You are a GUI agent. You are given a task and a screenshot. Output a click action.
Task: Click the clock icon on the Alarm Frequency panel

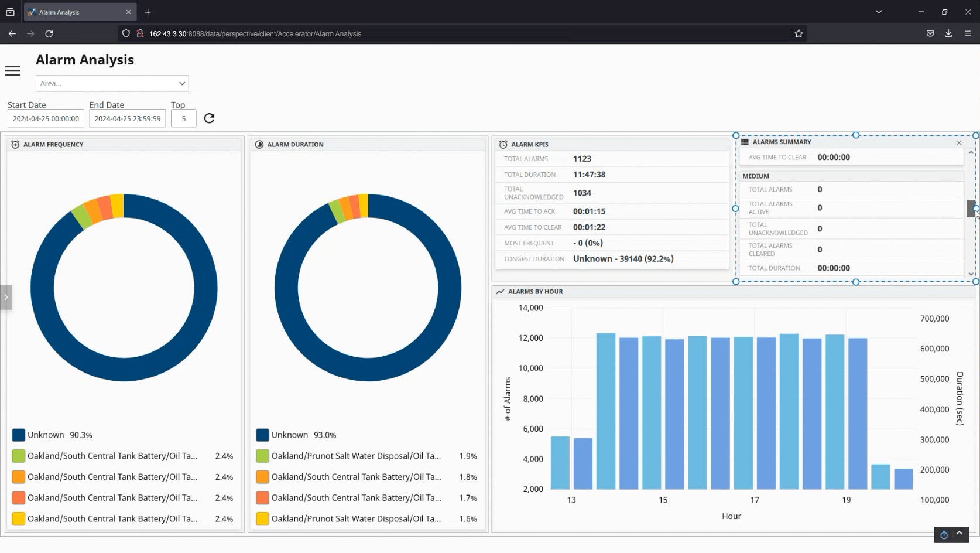click(15, 144)
